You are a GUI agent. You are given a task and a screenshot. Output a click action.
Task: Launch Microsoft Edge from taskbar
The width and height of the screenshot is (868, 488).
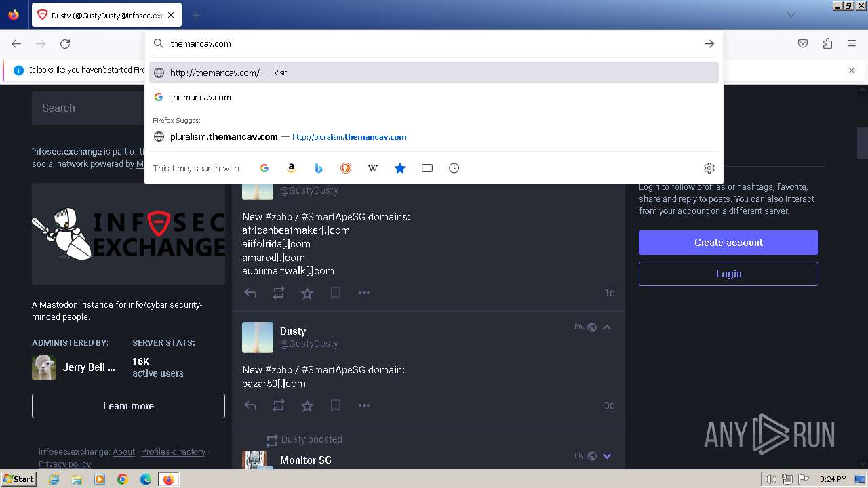tap(146, 479)
